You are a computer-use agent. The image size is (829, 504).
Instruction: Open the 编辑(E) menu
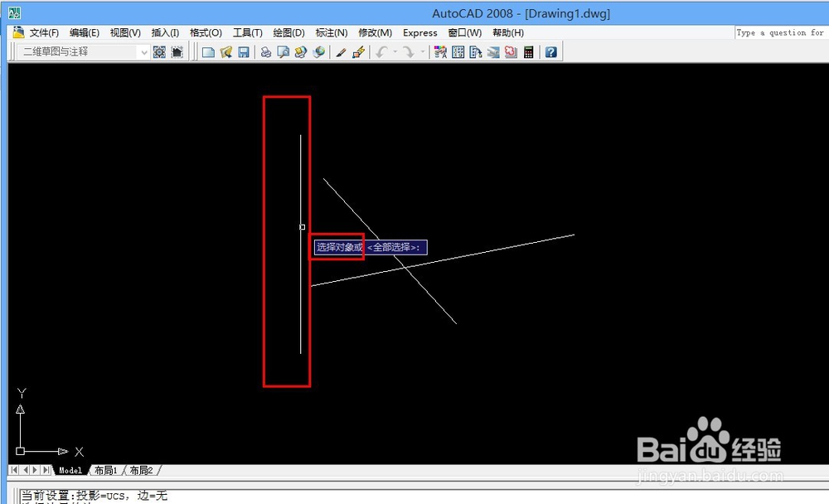(x=85, y=33)
